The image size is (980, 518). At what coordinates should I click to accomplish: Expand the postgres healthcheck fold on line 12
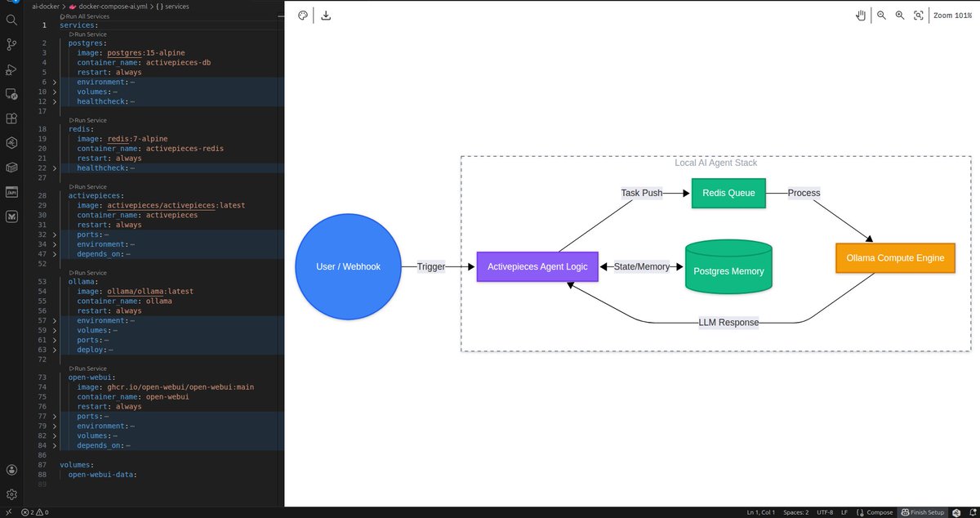(x=55, y=101)
